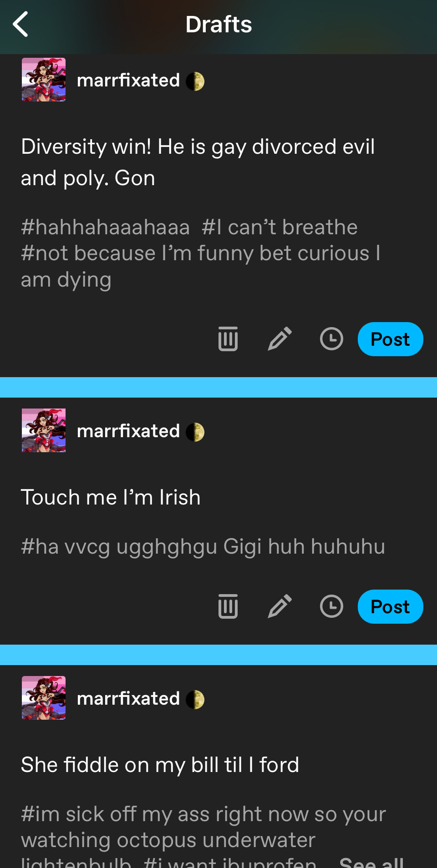
Task: Open the "#ha vvcg ugghghgu" tag
Action: [203, 546]
